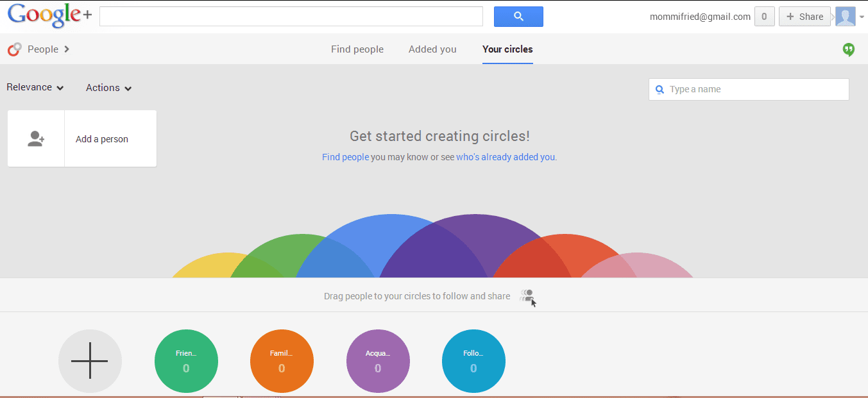Image resolution: width=868 pixels, height=398 pixels.
Task: Select the orange Family circle
Action: coord(282,361)
